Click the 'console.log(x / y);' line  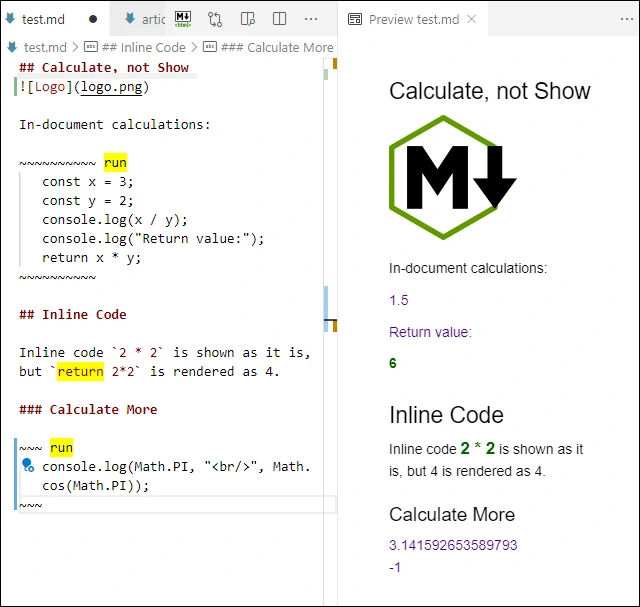pos(115,220)
